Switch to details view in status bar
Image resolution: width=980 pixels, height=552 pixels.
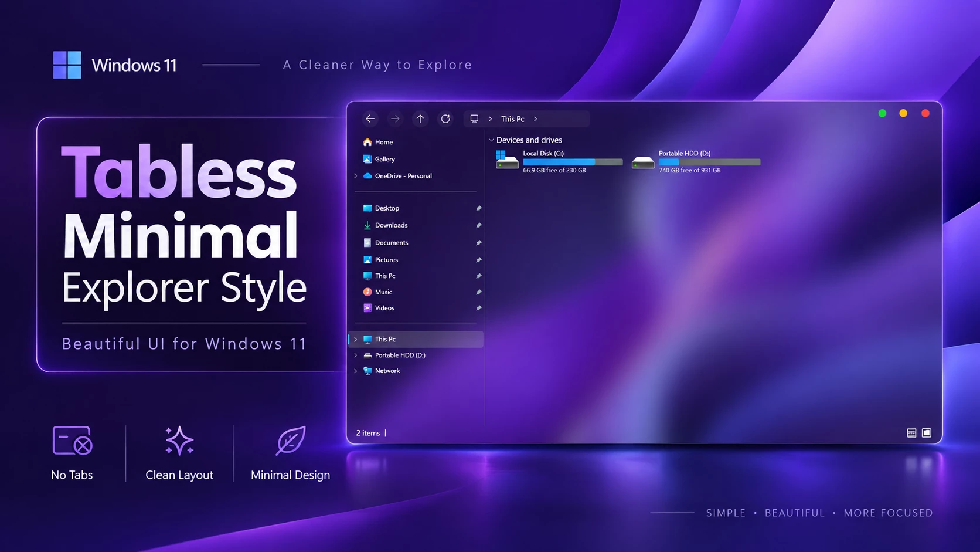click(x=911, y=433)
